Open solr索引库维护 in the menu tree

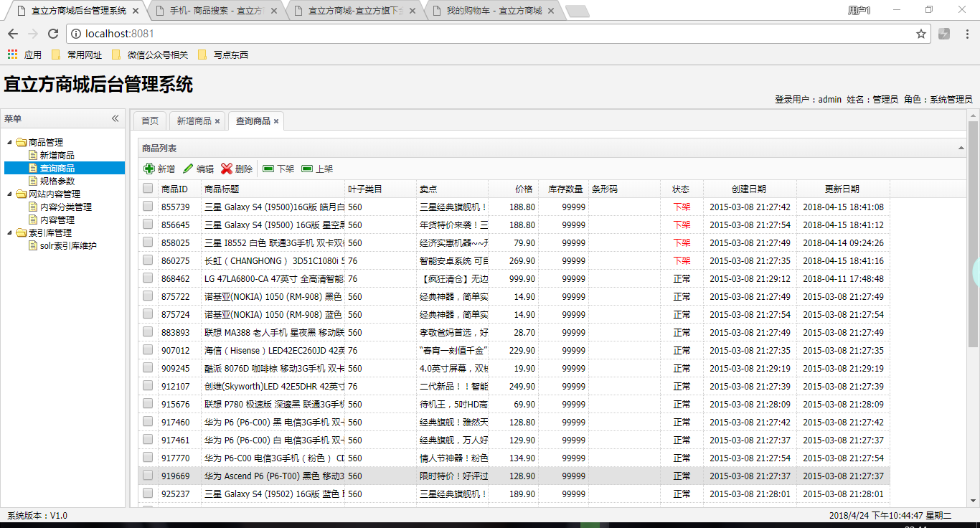point(68,245)
